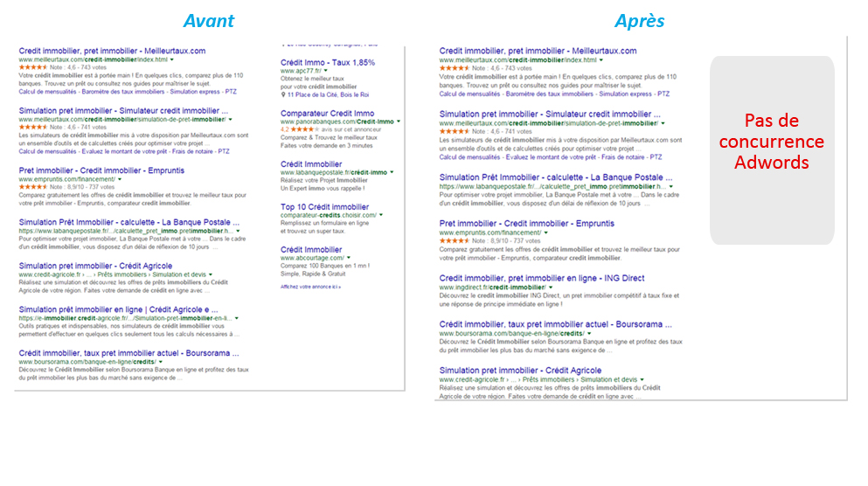Expand arrow after empruntis.com/financement URL in Après

tap(545, 233)
